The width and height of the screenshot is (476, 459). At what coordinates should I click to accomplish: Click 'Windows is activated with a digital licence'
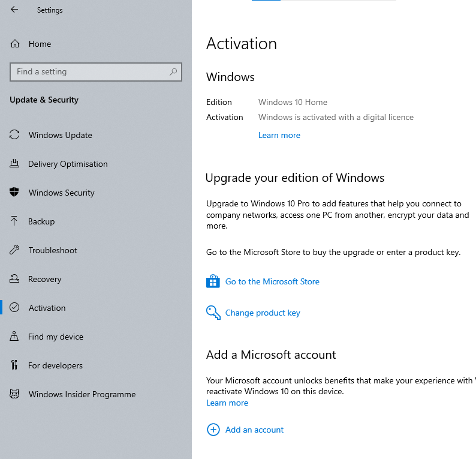[336, 117]
